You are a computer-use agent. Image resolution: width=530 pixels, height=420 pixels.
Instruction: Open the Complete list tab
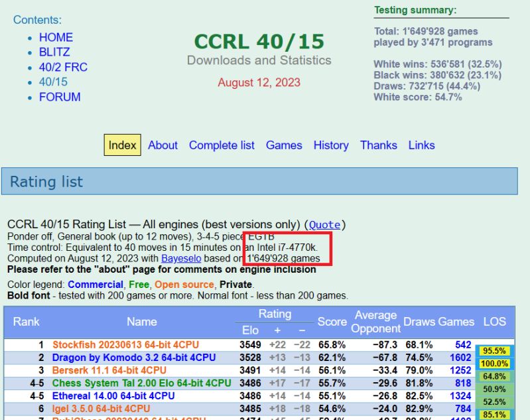222,145
